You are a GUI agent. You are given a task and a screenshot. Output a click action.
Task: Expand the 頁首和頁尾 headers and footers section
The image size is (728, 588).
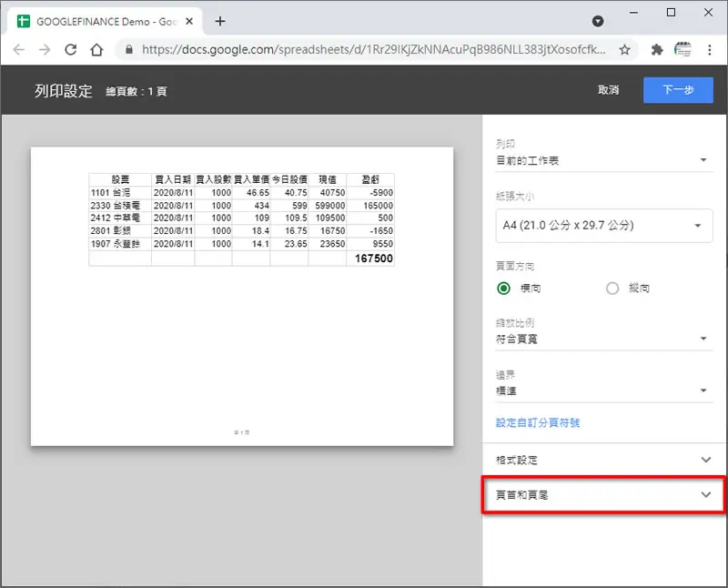[x=604, y=495]
